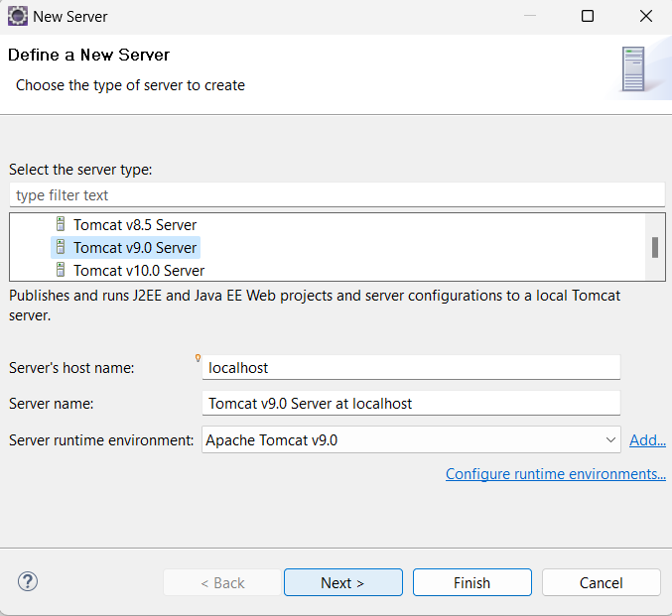Viewport: 672px width, 616px height.
Task: Open Configure runtime environments link
Action: click(x=555, y=474)
